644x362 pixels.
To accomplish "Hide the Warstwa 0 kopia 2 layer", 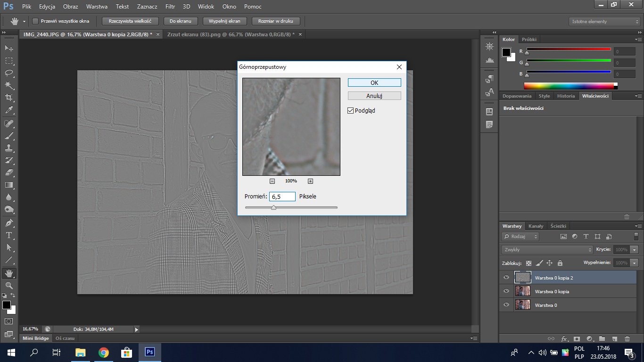I will pyautogui.click(x=506, y=278).
